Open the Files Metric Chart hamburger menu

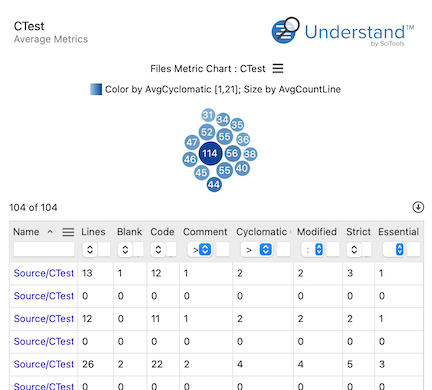tap(278, 69)
